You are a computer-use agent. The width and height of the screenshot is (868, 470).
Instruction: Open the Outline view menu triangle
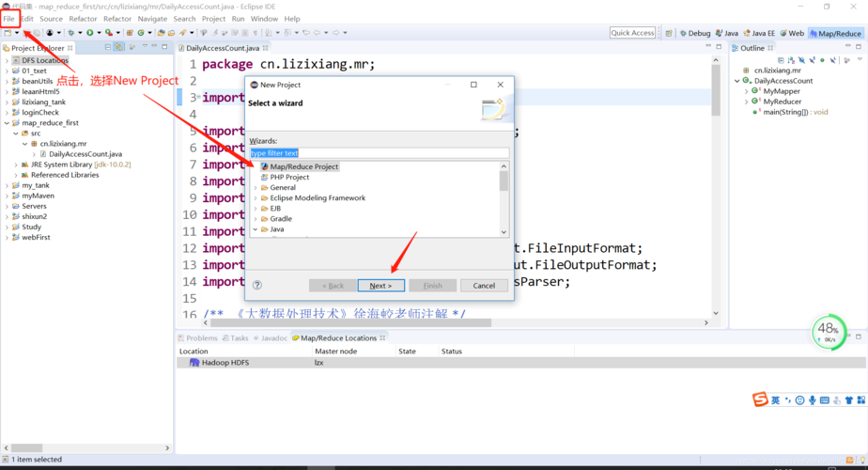(x=860, y=58)
